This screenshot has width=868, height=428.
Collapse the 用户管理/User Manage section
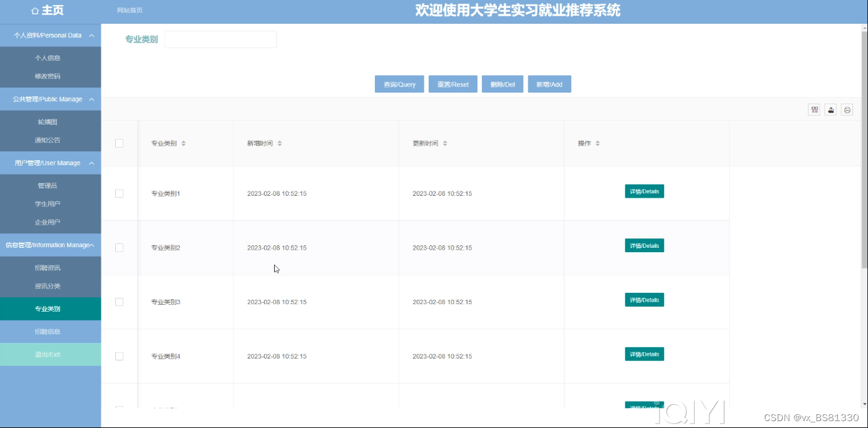tap(50, 163)
